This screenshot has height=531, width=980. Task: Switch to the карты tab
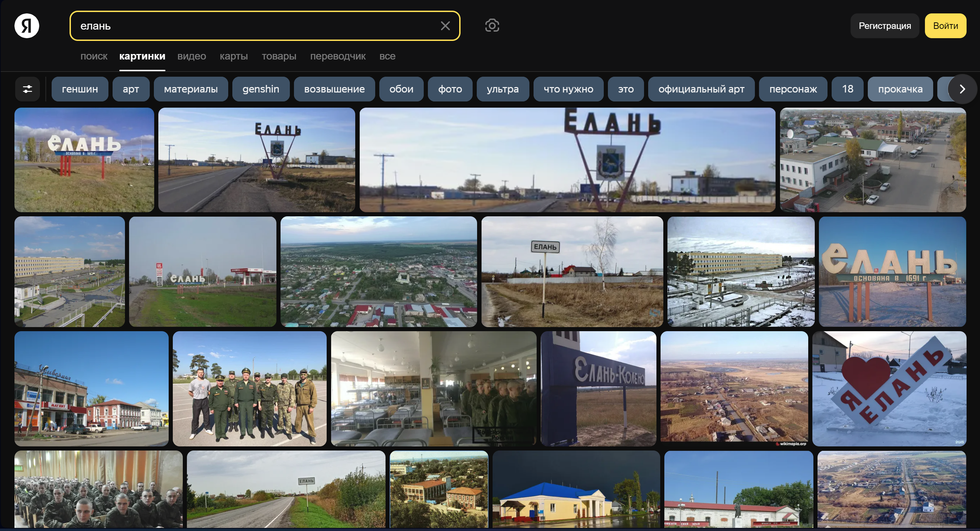[234, 56]
